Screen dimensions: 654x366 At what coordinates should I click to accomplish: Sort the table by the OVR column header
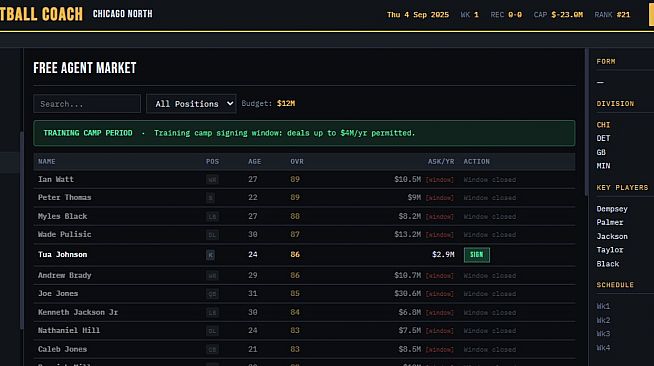(297, 161)
